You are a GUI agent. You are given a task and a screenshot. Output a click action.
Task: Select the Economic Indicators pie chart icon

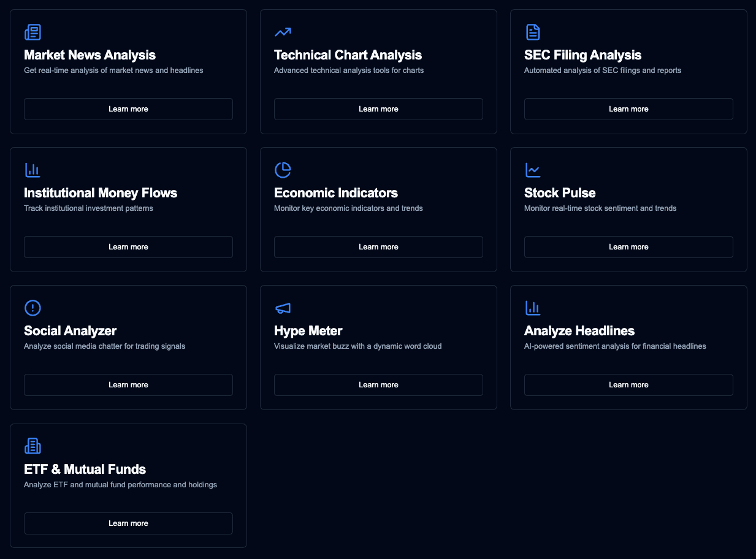[x=283, y=170]
